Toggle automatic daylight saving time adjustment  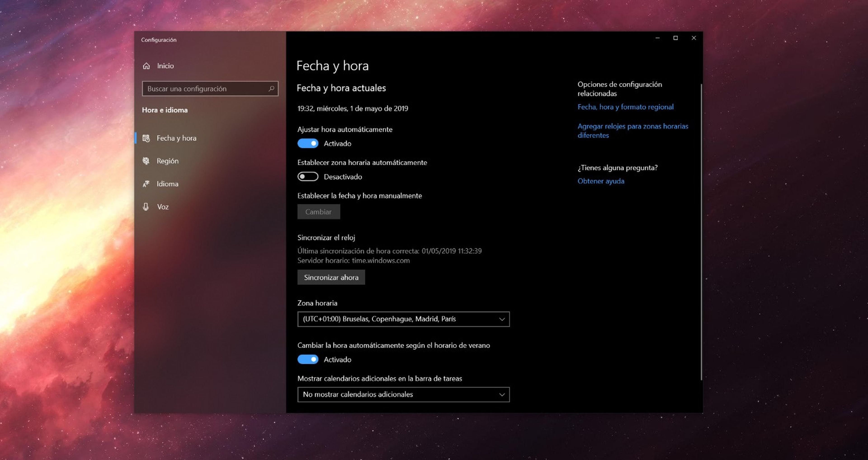[x=308, y=360]
